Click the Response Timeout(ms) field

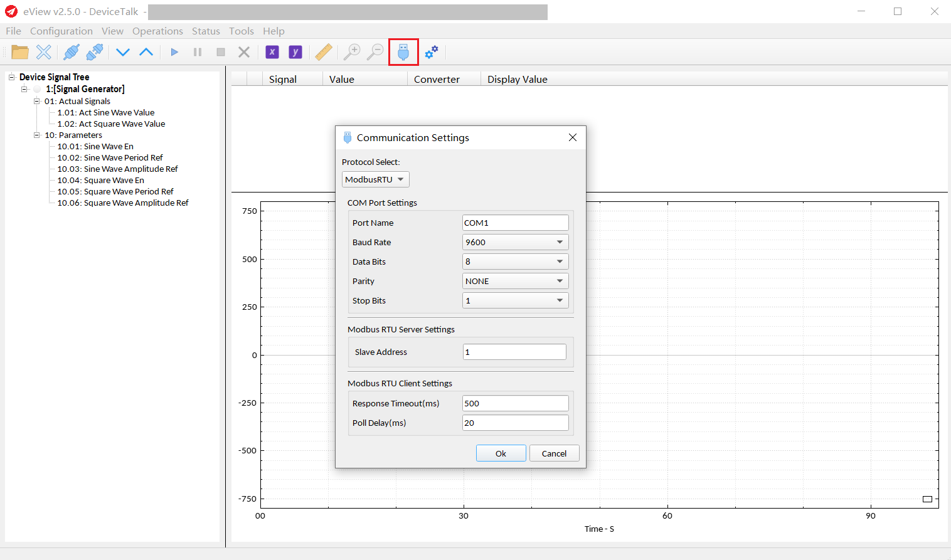coord(516,403)
